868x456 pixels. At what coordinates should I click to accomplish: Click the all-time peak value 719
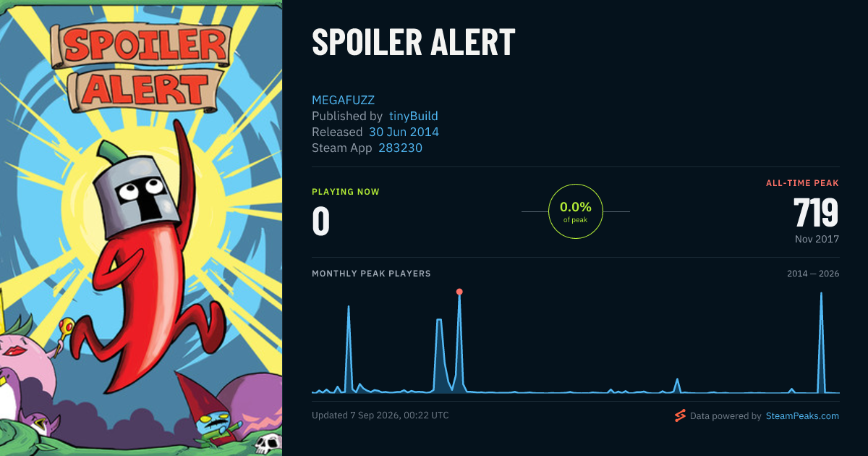tap(816, 213)
